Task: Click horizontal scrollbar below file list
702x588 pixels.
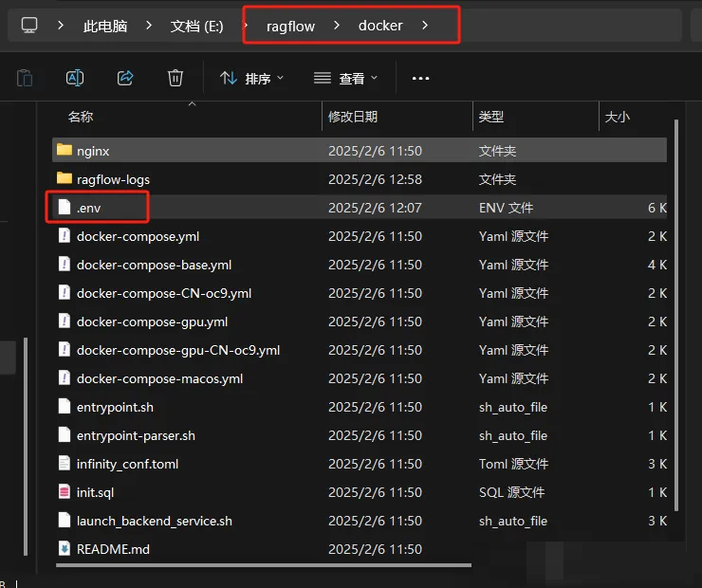Action: click(x=264, y=565)
